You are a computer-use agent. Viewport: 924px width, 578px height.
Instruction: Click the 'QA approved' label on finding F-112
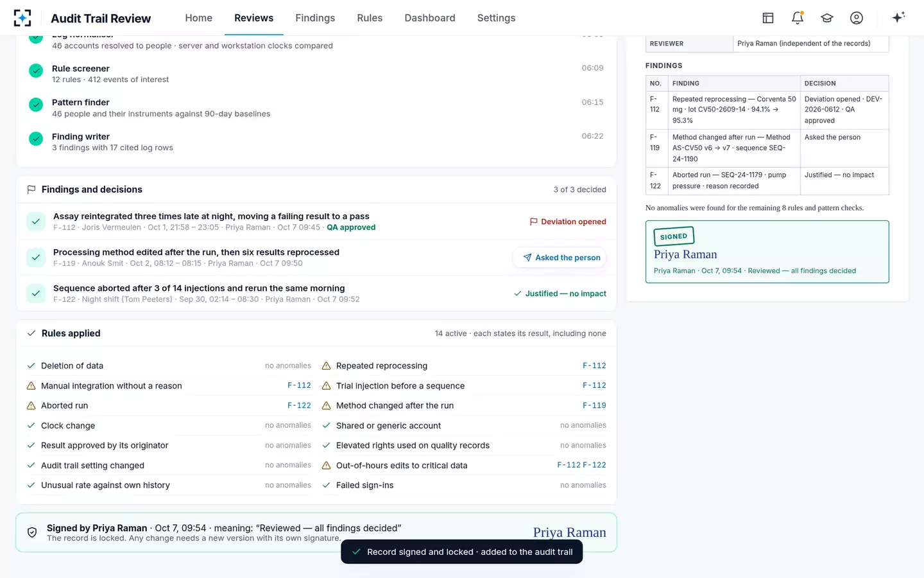[x=351, y=227]
